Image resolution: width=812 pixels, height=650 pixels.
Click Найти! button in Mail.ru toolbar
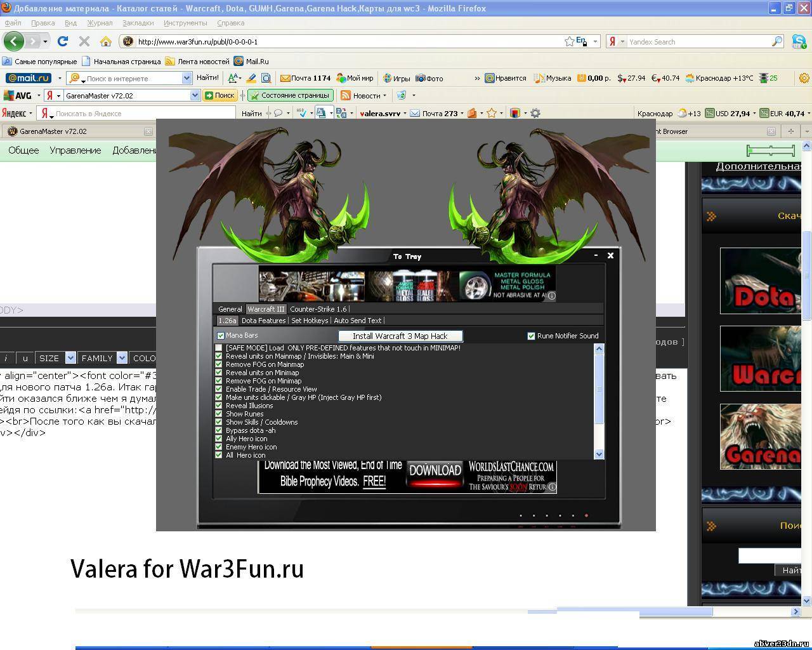pyautogui.click(x=207, y=78)
